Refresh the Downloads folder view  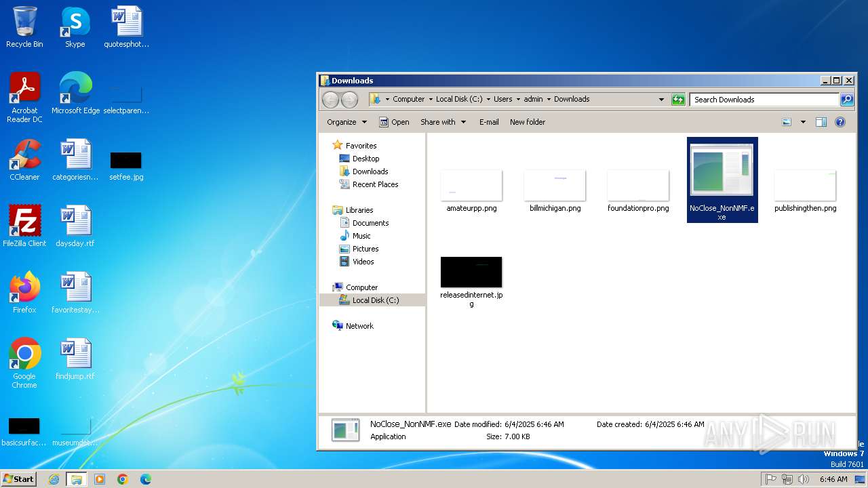coord(678,100)
